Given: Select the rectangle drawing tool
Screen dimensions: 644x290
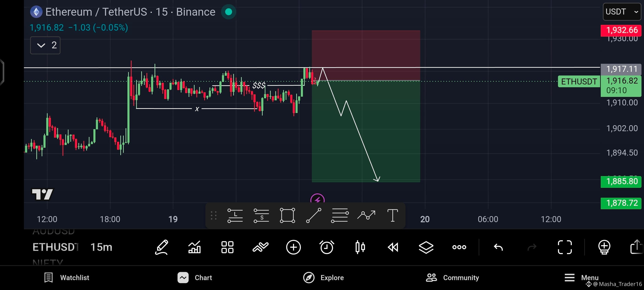Looking at the screenshot, I should 287,215.
